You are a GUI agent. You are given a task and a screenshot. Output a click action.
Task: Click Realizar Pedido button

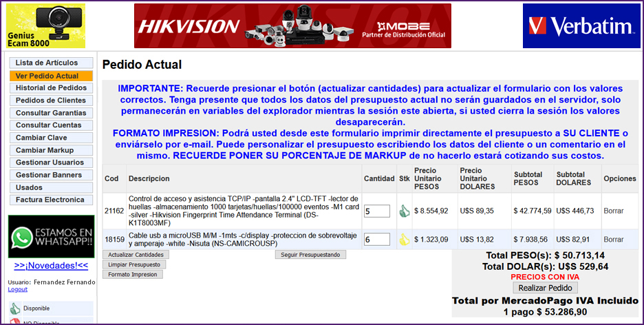click(x=546, y=288)
